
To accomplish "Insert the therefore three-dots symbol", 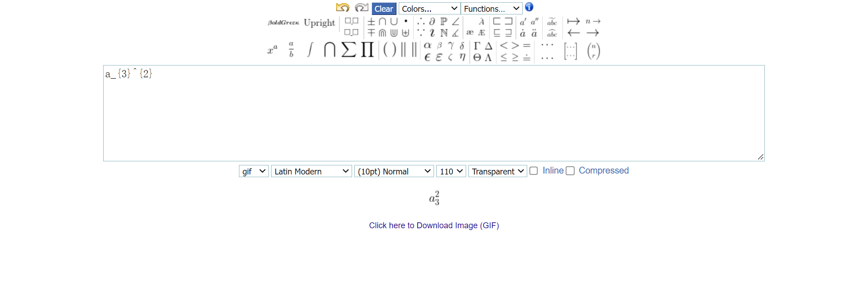I will (x=421, y=21).
